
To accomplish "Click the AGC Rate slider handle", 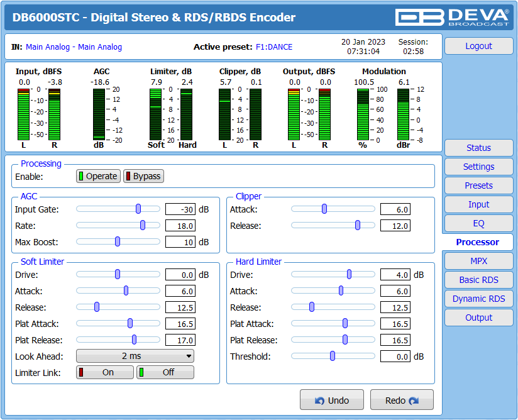I will (143, 225).
